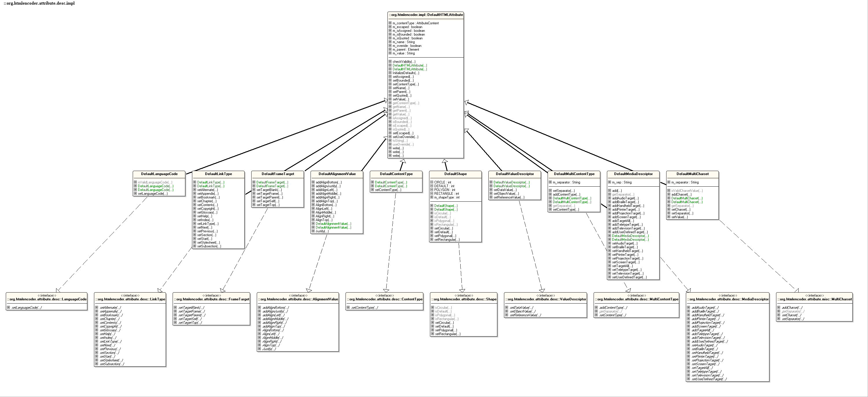The image size is (868, 397).
Task: Select the Shape interface title
Action: point(464,299)
